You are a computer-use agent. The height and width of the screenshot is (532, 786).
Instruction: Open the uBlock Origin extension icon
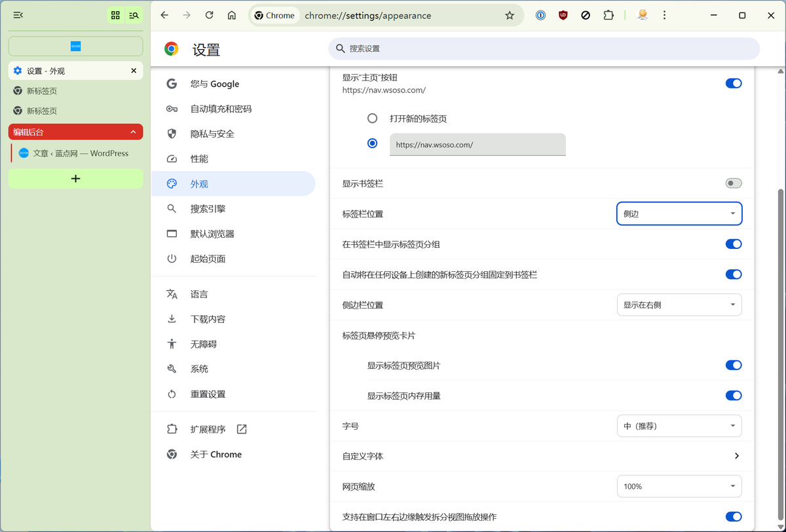[x=563, y=15]
